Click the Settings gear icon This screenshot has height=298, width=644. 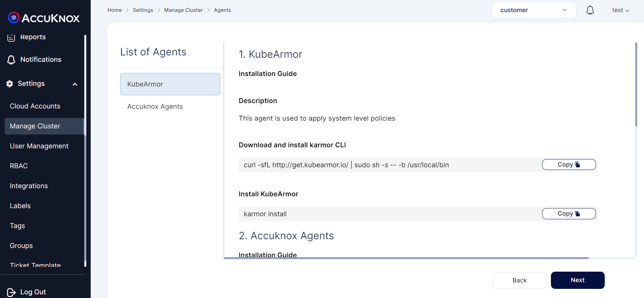tap(10, 84)
